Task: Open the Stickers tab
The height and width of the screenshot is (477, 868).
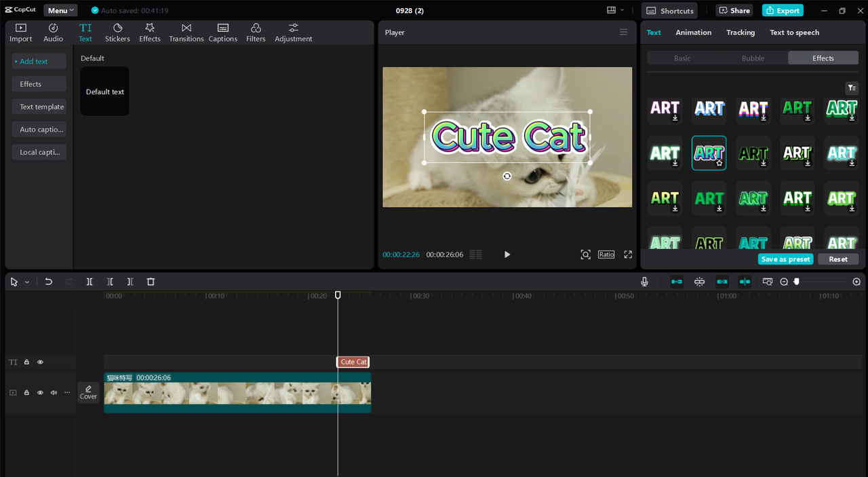Action: (x=117, y=33)
